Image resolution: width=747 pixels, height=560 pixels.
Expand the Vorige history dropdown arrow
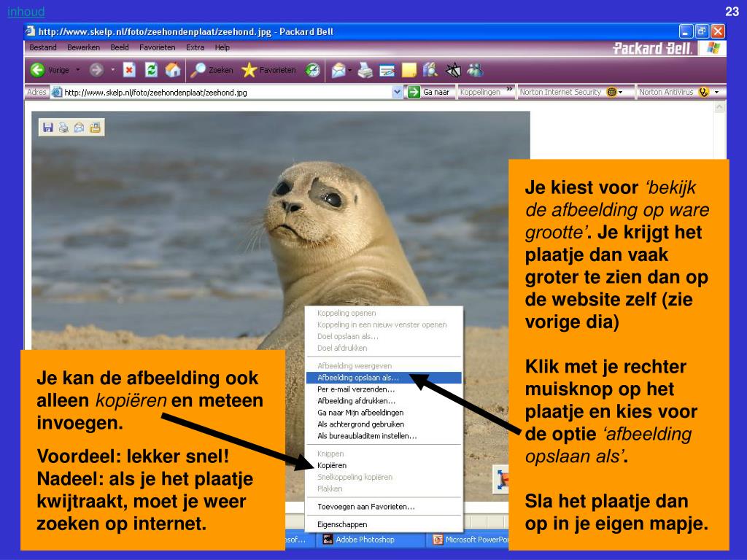(77, 70)
